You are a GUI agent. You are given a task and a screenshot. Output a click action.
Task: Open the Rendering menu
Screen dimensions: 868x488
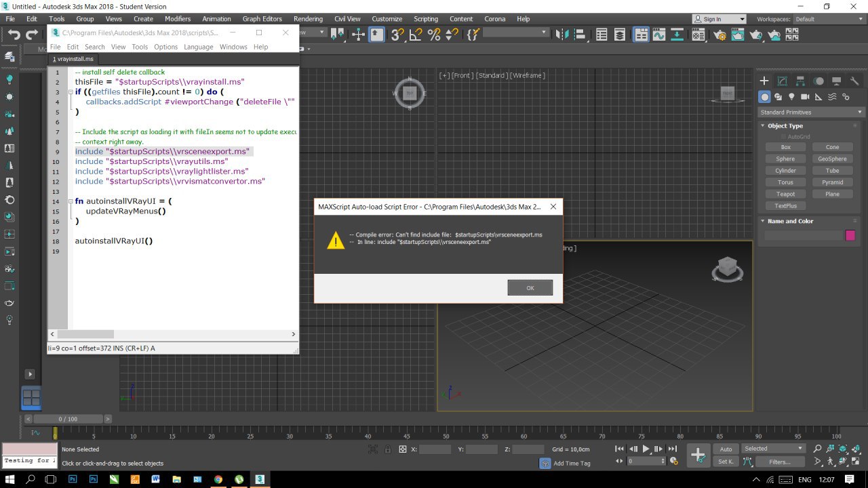pos(308,19)
